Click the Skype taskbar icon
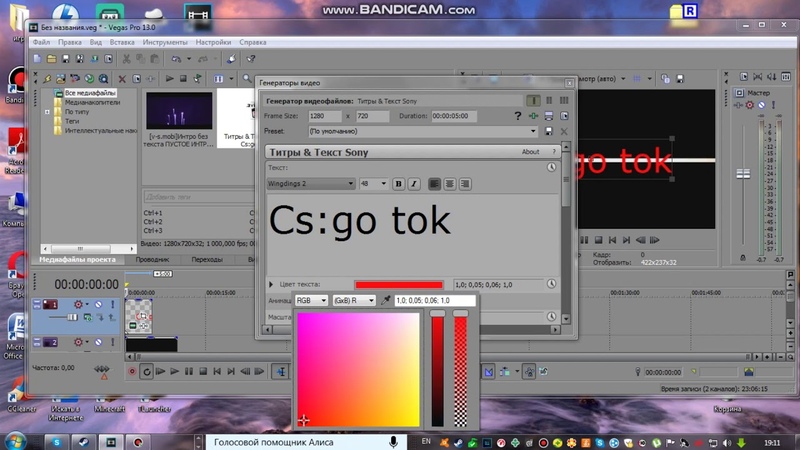Screen dimensions: 800x450 [x=57, y=442]
